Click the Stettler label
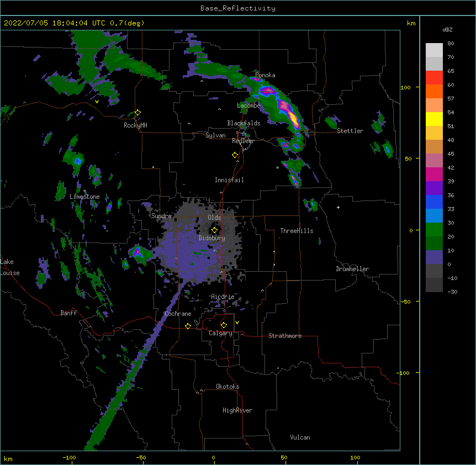 (350, 131)
